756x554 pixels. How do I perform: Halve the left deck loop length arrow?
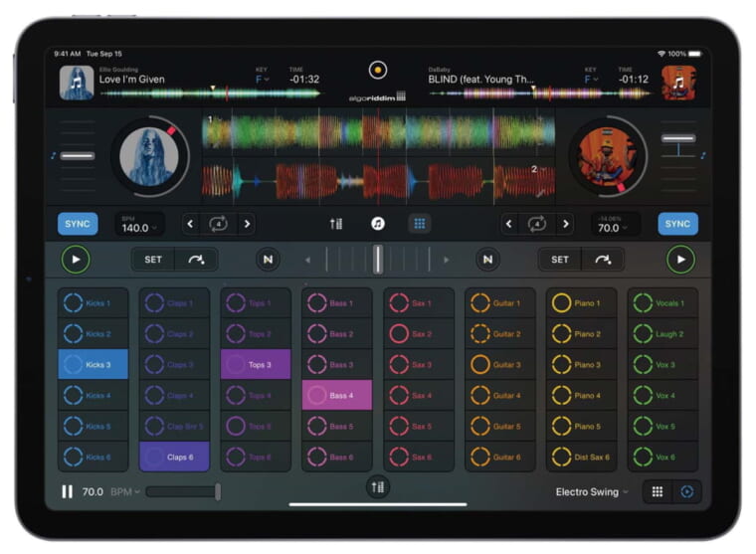190,224
